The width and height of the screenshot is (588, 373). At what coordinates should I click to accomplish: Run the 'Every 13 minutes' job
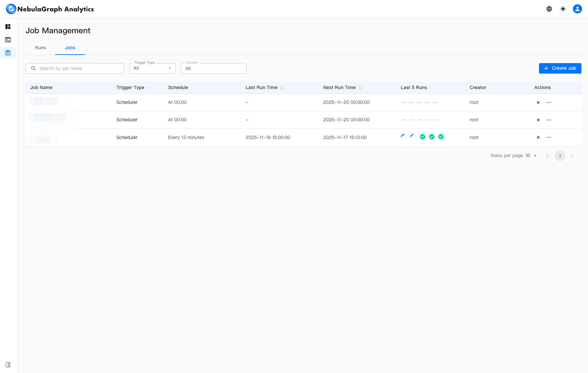point(538,137)
